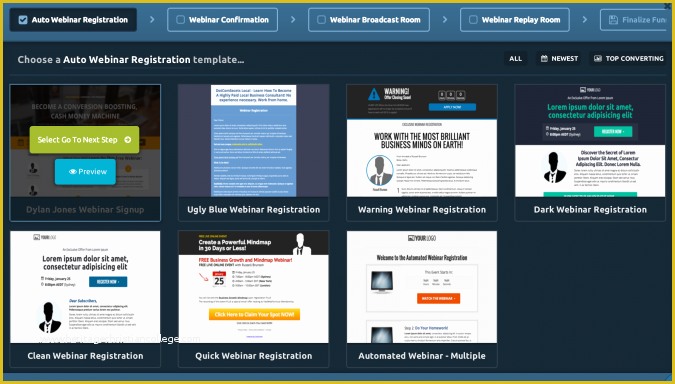Viewport: 675px width, 384px height.
Task: Click chevron after Webinar Broadcast Room
Action: 445,20
